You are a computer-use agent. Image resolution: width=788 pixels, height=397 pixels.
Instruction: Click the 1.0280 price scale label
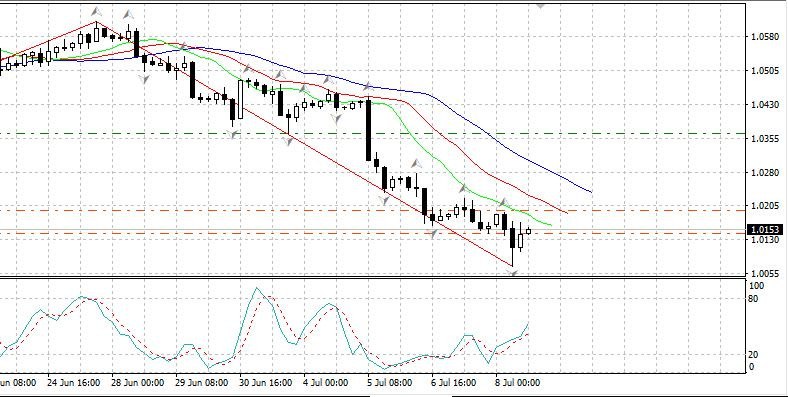pos(765,173)
